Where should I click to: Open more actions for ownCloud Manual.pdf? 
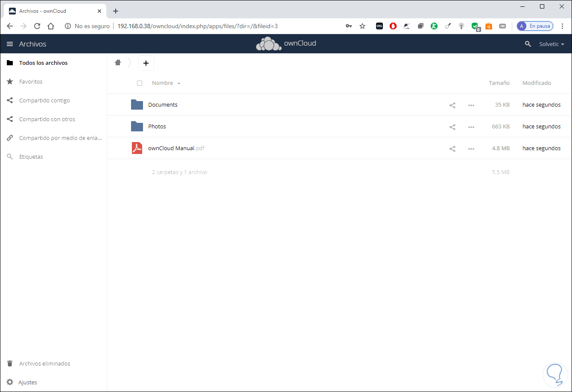point(471,148)
